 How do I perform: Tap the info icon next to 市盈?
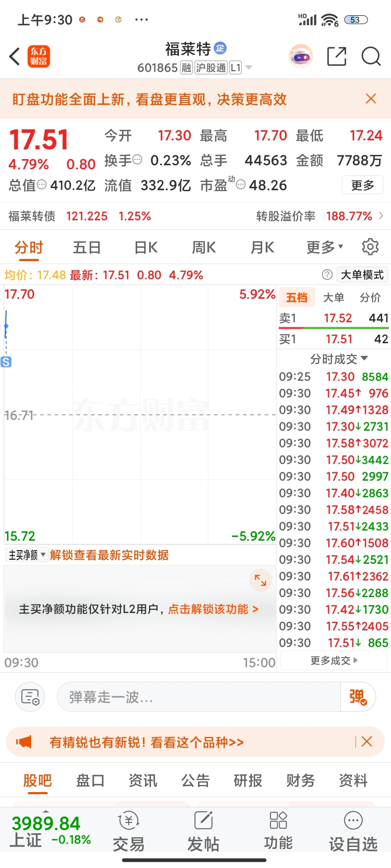[x=241, y=185]
